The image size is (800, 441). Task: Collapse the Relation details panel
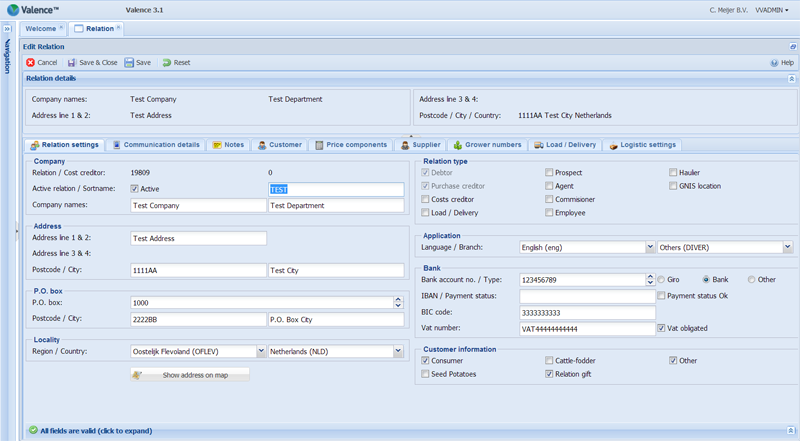791,79
